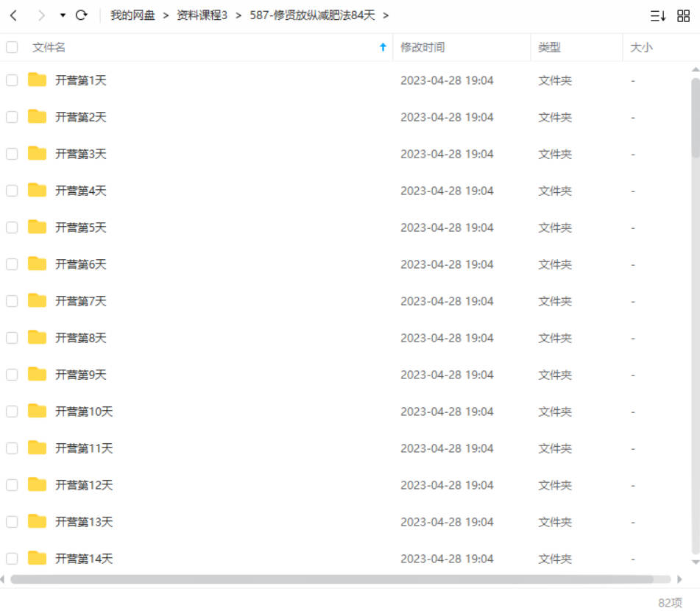This screenshot has height=611, width=700.
Task: Switch to grid view icon
Action: [x=684, y=16]
